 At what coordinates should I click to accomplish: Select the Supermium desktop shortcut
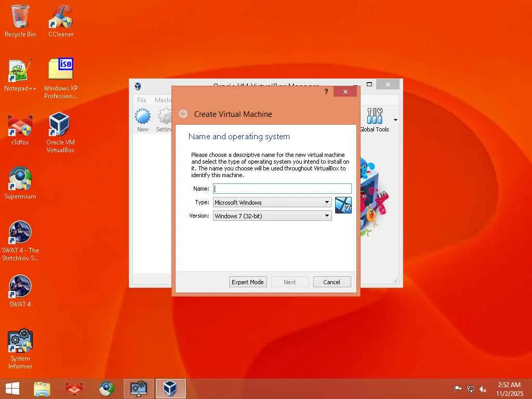pos(20,182)
